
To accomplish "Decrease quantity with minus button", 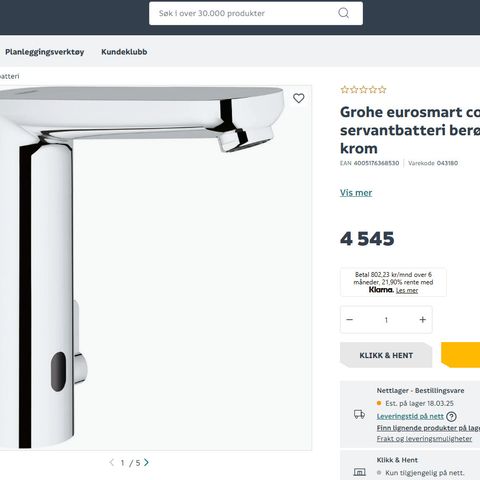I will [349, 319].
